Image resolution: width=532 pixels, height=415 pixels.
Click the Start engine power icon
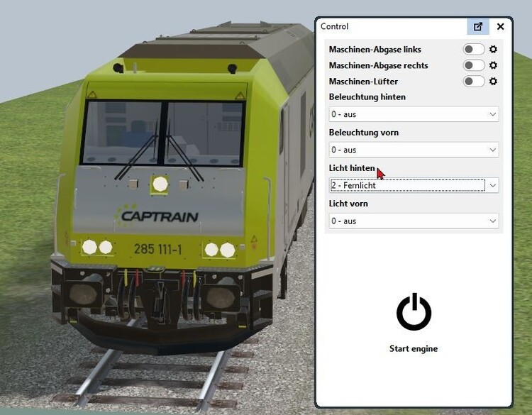point(414,312)
